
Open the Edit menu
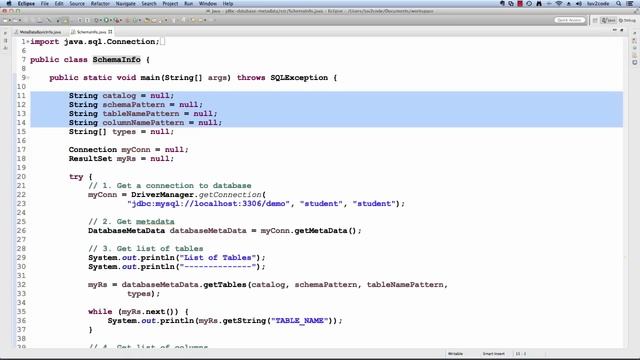click(59, 4)
